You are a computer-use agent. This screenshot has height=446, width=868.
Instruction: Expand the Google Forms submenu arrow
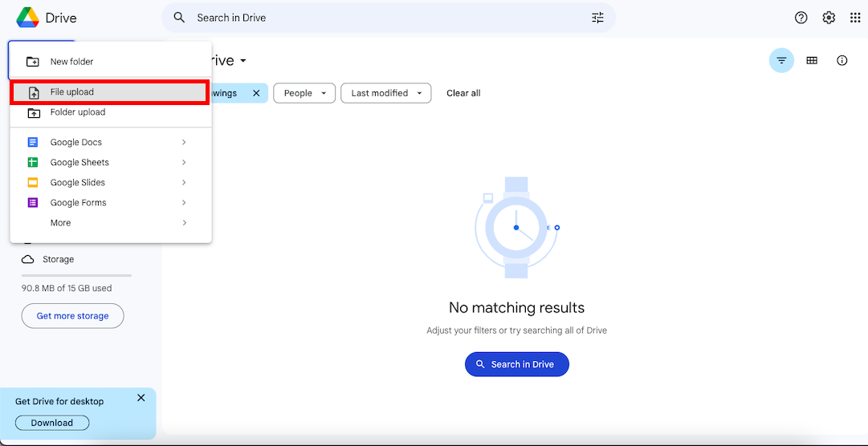[x=185, y=202]
